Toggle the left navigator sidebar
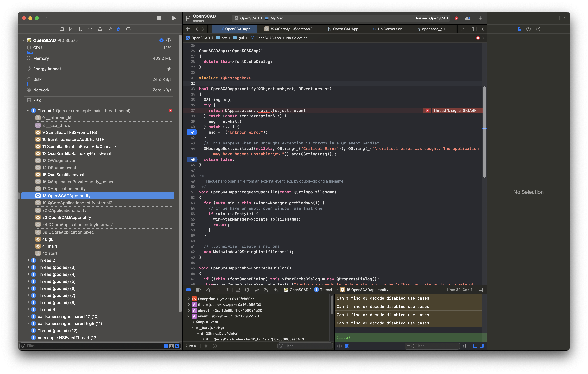588x374 pixels. click(49, 18)
